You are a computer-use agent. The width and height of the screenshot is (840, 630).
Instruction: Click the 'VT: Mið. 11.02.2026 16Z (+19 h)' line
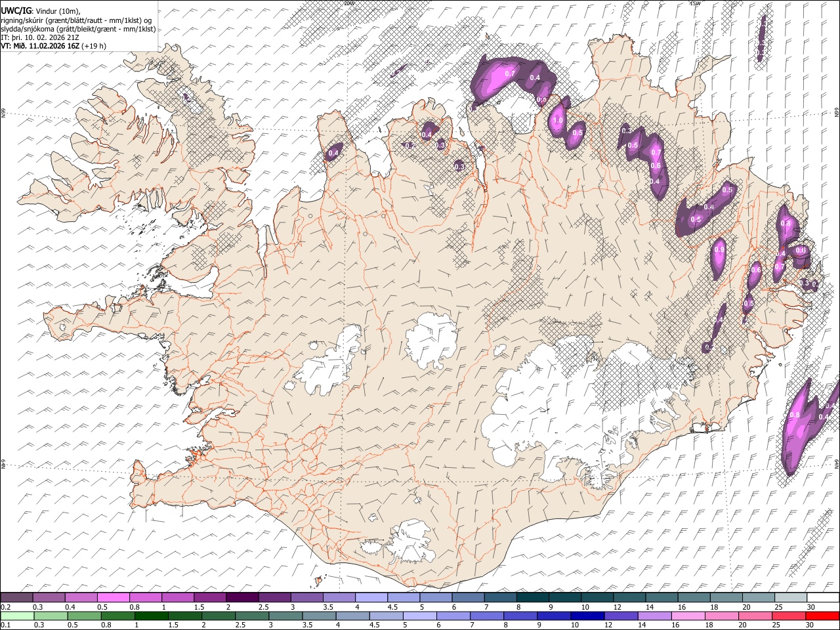54,46
